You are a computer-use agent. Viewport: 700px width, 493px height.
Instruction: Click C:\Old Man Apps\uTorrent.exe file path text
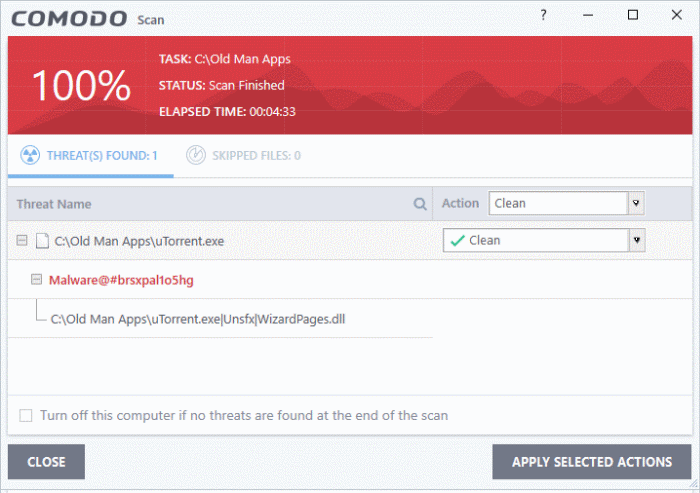click(x=139, y=241)
